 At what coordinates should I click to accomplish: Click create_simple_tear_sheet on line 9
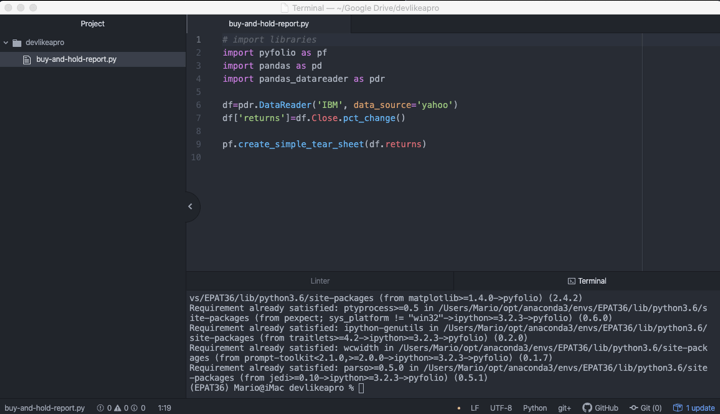pos(301,144)
